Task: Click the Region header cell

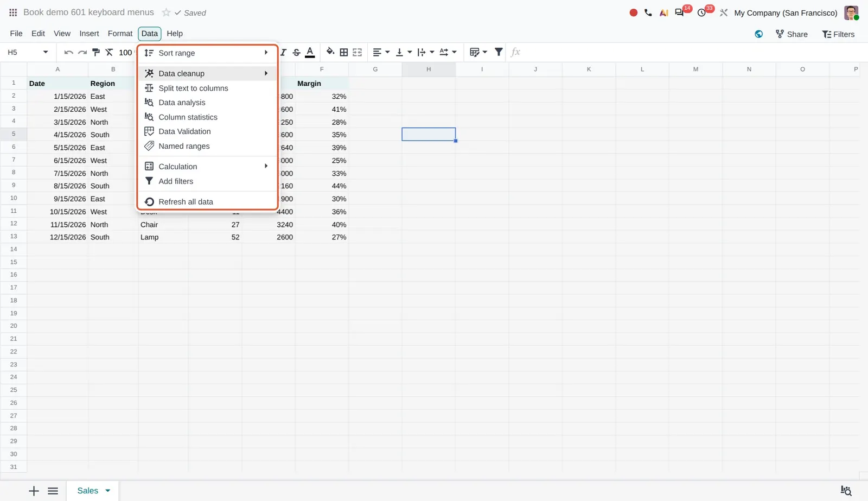Action: (113, 83)
